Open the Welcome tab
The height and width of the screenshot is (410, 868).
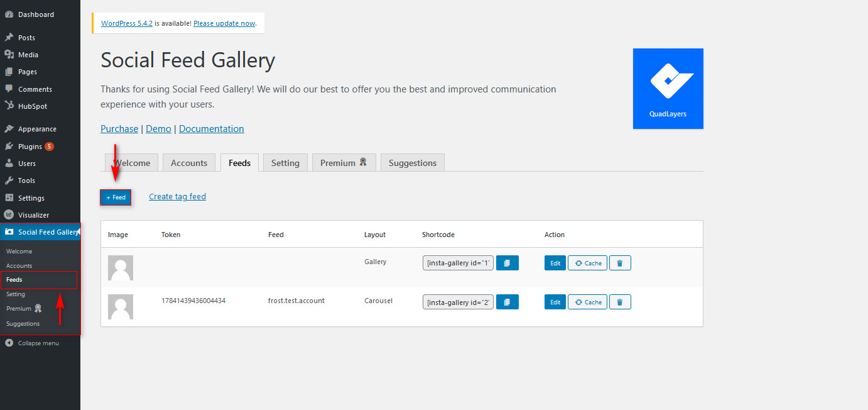(x=131, y=163)
